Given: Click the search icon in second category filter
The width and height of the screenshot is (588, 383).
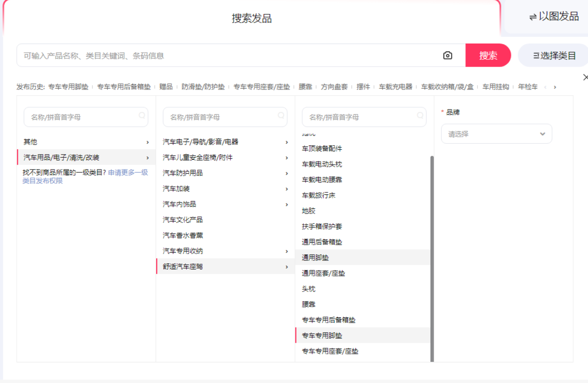Looking at the screenshot, I should point(281,115).
